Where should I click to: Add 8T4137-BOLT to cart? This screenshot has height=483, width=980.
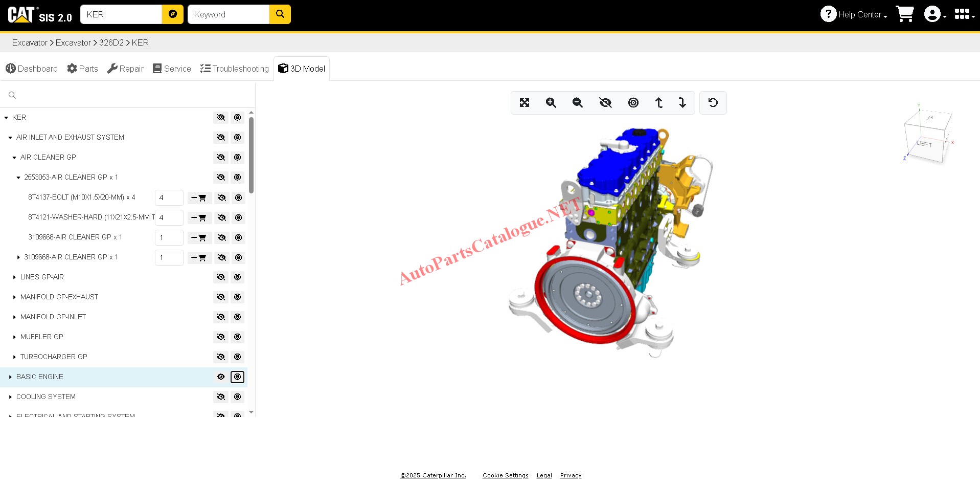[199, 197]
